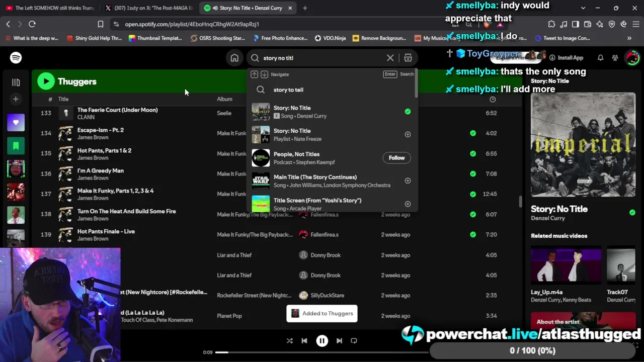Open the imperial album cover in Now Playing
Screen dimensions: 644x362
pyautogui.click(x=583, y=145)
